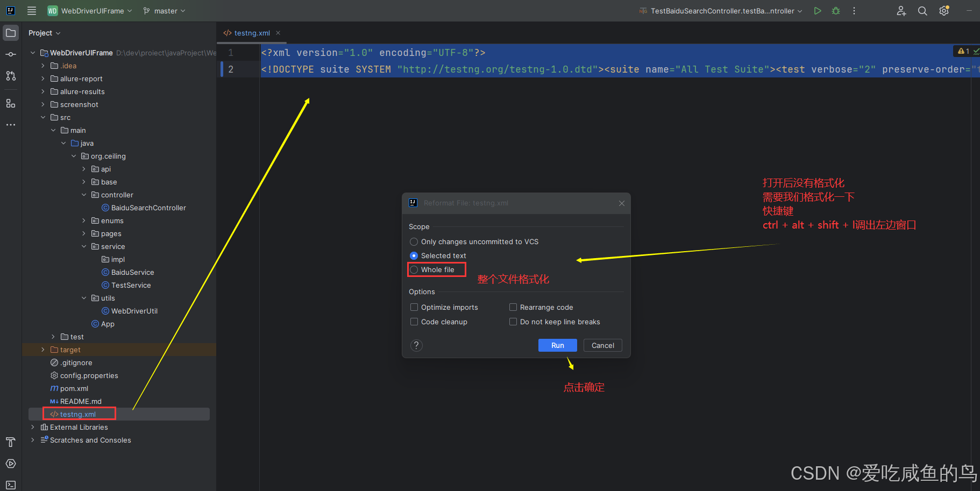Collapse the src folder

click(43, 117)
